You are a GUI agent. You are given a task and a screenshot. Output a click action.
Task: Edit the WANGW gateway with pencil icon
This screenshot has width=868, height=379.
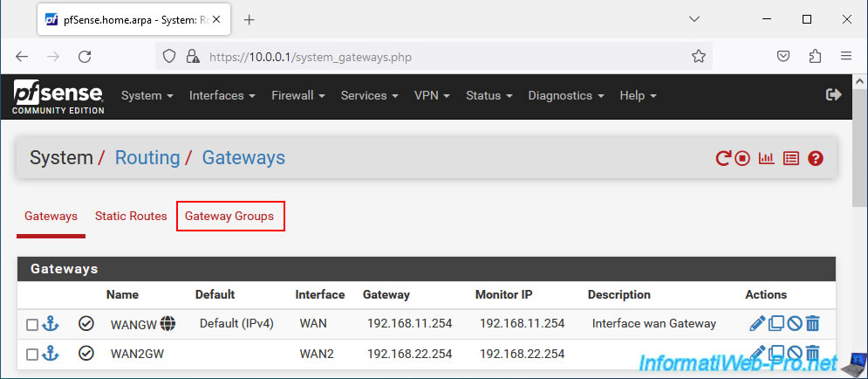click(x=757, y=323)
